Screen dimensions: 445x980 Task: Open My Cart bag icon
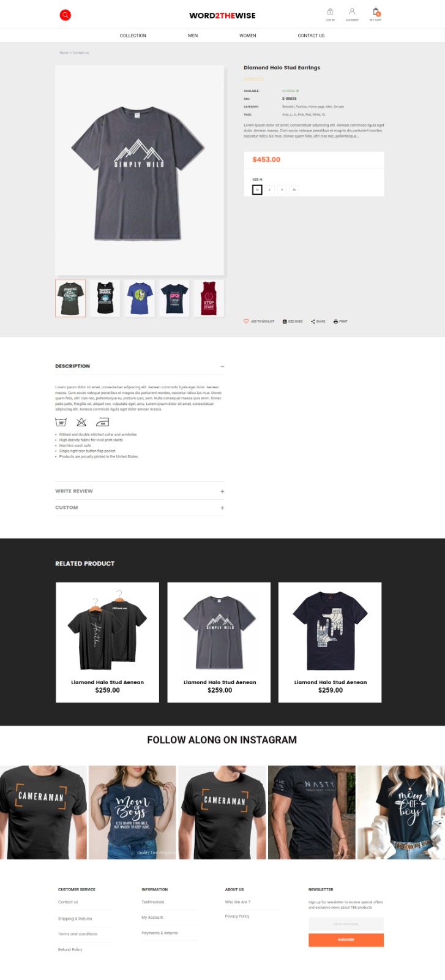376,12
